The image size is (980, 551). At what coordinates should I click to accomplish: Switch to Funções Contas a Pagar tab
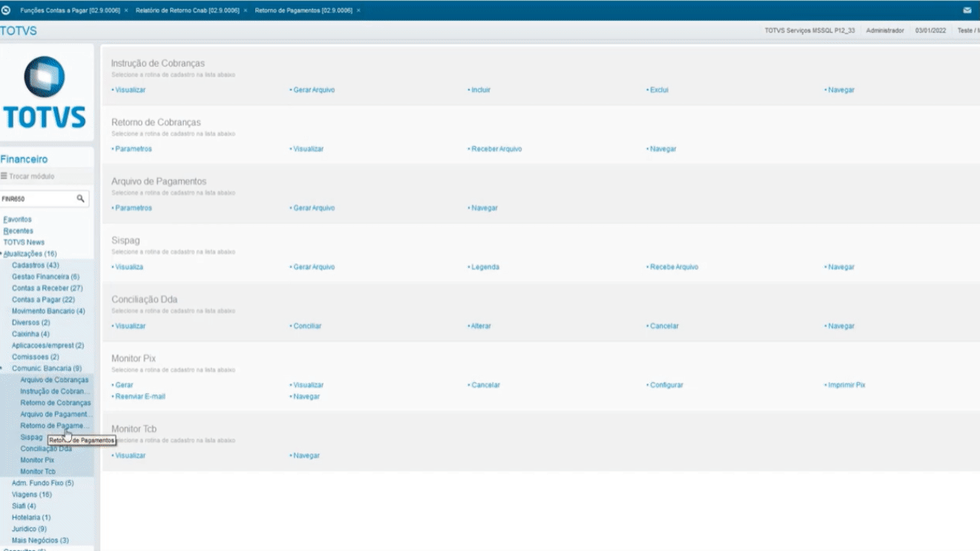pos(70,10)
